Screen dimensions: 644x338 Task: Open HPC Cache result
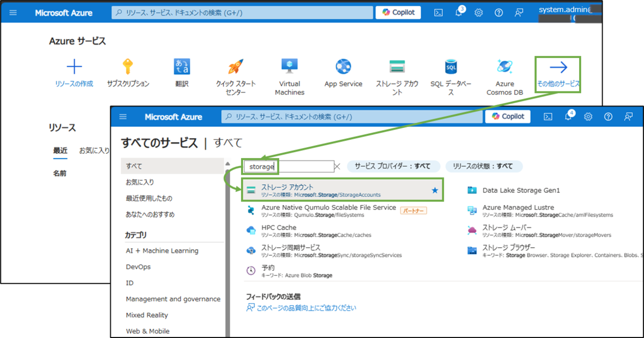(279, 227)
